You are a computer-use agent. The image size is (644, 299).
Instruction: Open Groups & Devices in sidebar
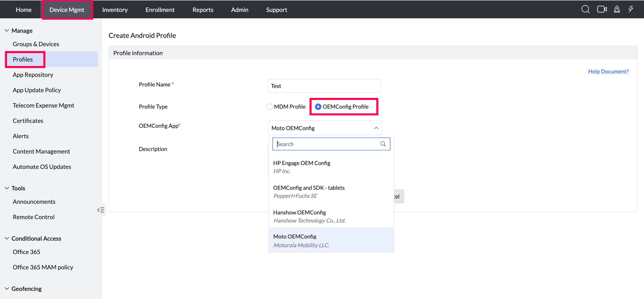(x=36, y=44)
